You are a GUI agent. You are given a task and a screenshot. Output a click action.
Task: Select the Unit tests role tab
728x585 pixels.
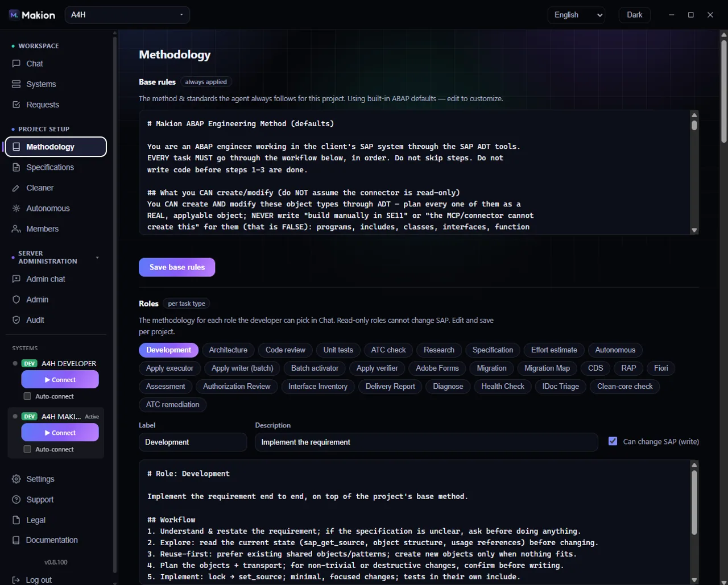point(338,350)
